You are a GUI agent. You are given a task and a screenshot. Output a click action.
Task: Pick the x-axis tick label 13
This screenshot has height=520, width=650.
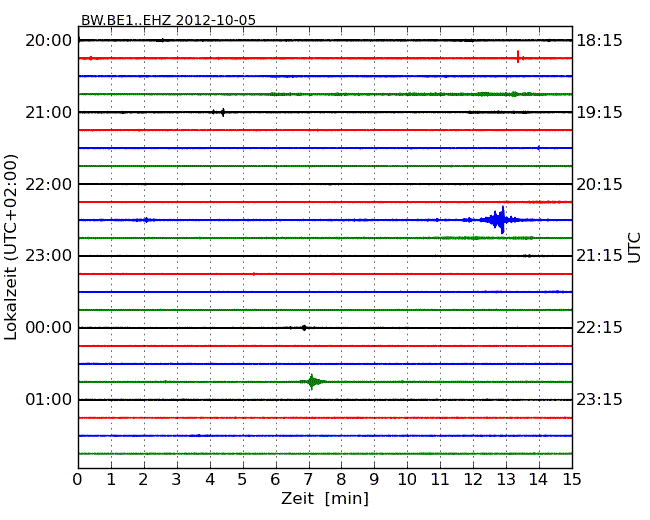pyautogui.click(x=506, y=479)
